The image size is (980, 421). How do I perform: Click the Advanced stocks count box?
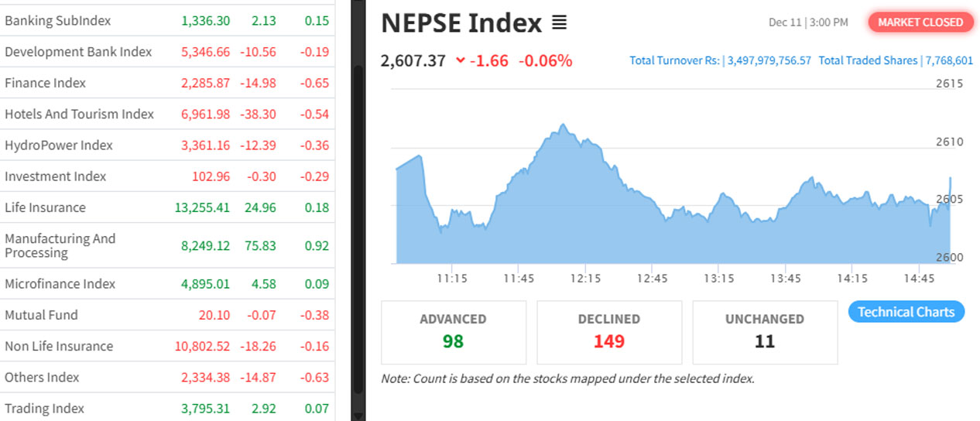click(x=453, y=332)
